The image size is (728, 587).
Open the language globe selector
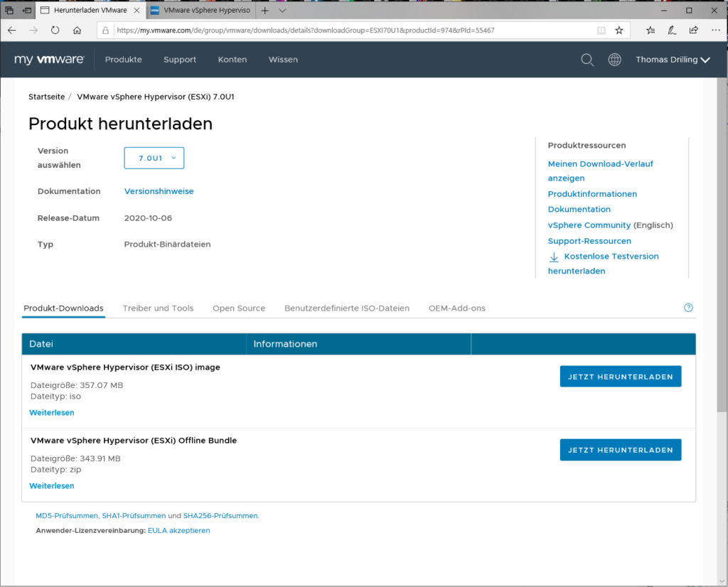coord(614,60)
